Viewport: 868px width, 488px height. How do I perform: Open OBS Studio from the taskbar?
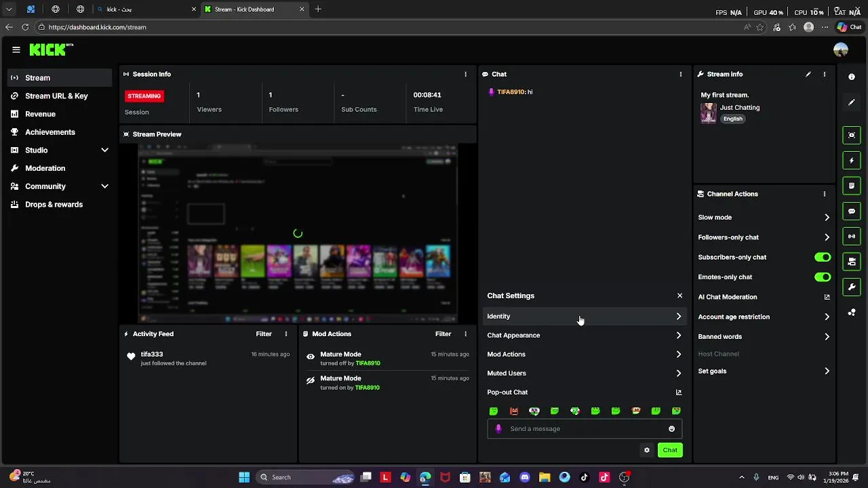click(x=625, y=477)
